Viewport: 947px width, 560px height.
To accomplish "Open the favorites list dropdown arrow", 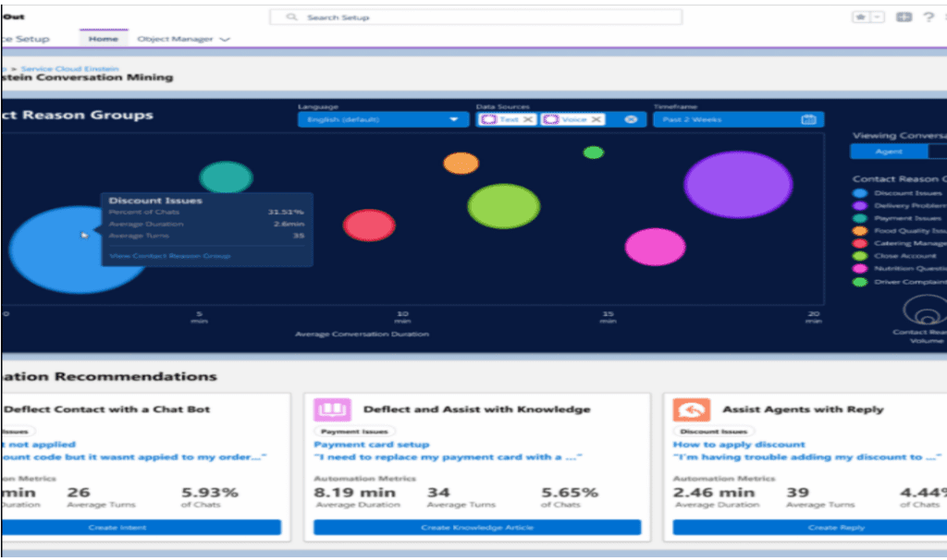I will tap(877, 18).
